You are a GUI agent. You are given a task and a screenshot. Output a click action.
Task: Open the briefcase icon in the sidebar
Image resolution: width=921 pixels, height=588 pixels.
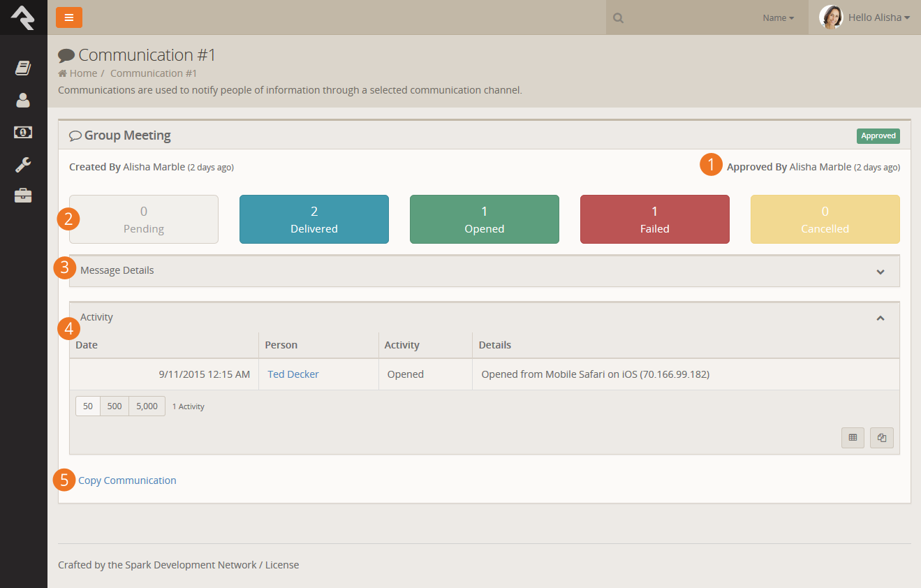23,196
